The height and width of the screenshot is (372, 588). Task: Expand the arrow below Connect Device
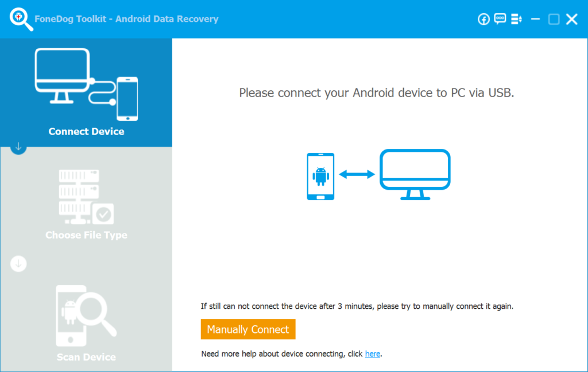click(18, 148)
